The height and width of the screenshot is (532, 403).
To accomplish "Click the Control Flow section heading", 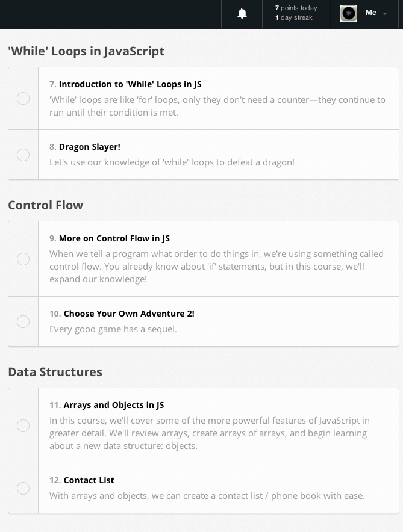I will click(46, 205).
